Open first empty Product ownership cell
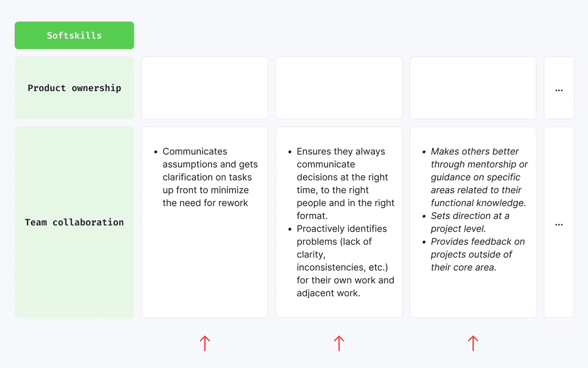 click(x=205, y=88)
